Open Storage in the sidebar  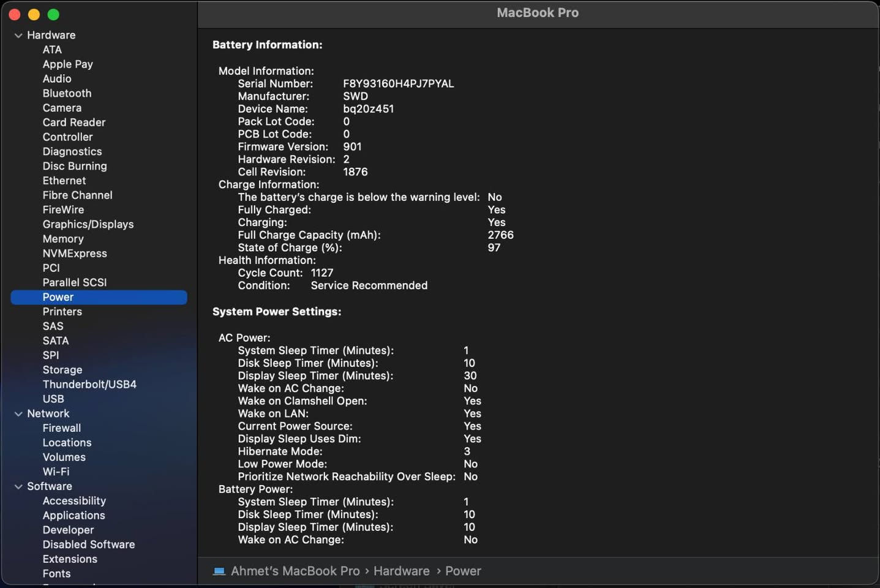pos(62,370)
